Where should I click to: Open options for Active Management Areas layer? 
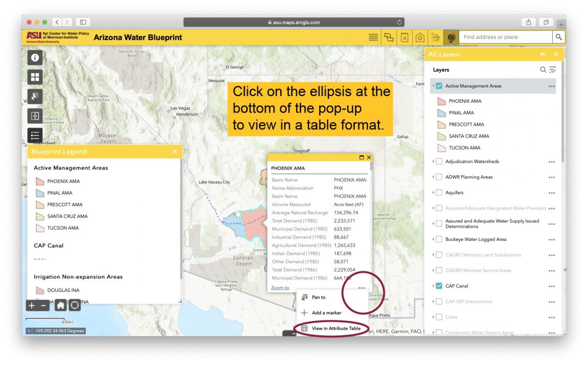(x=552, y=86)
